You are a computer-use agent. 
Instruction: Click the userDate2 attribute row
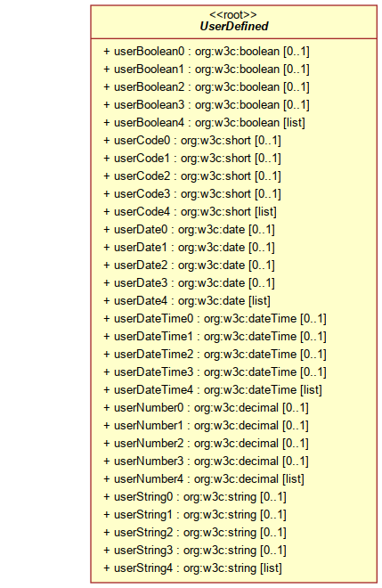tap(189, 265)
